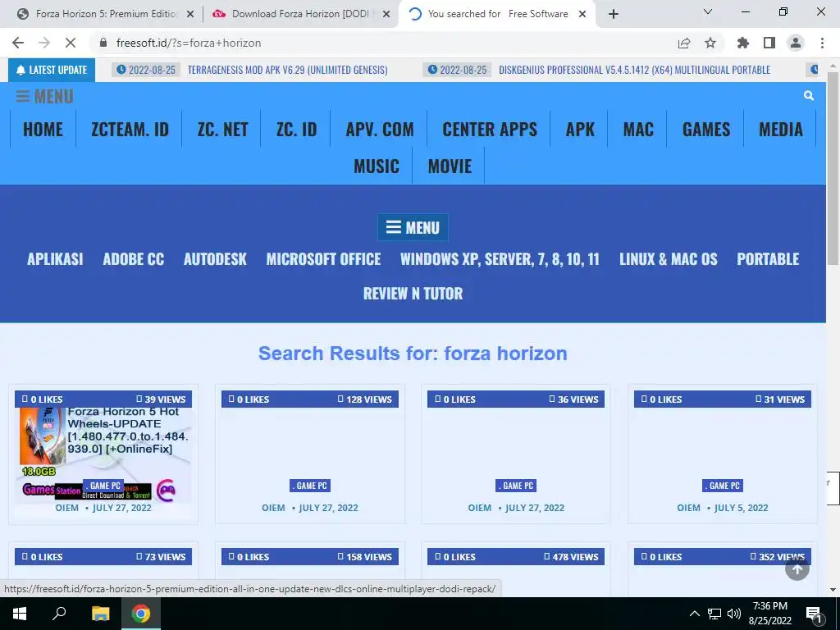The height and width of the screenshot is (630, 840).
Task: Open the notification center icon
Action: pos(814,614)
